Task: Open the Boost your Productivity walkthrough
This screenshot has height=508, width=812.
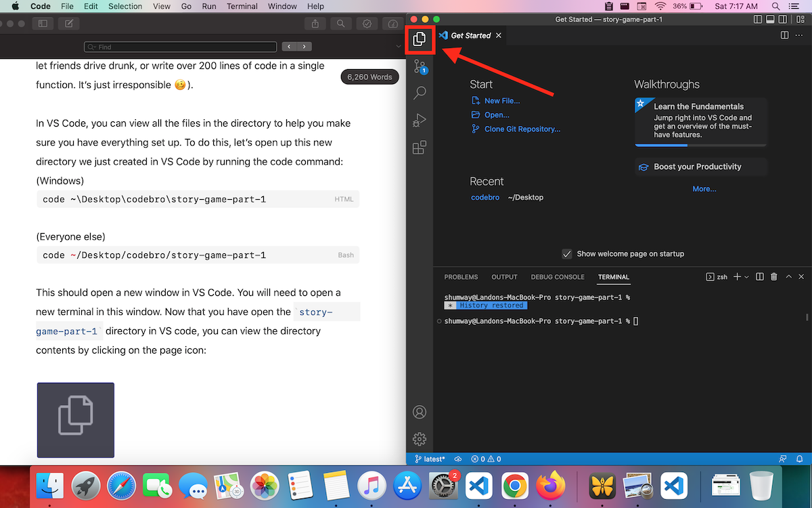Action: (700, 167)
